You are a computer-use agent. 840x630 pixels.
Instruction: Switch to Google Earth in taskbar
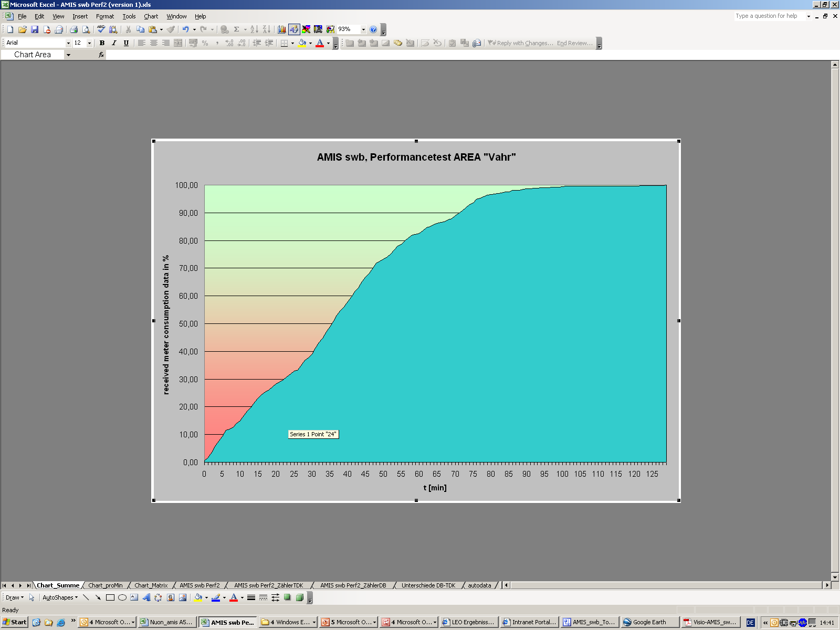649,622
